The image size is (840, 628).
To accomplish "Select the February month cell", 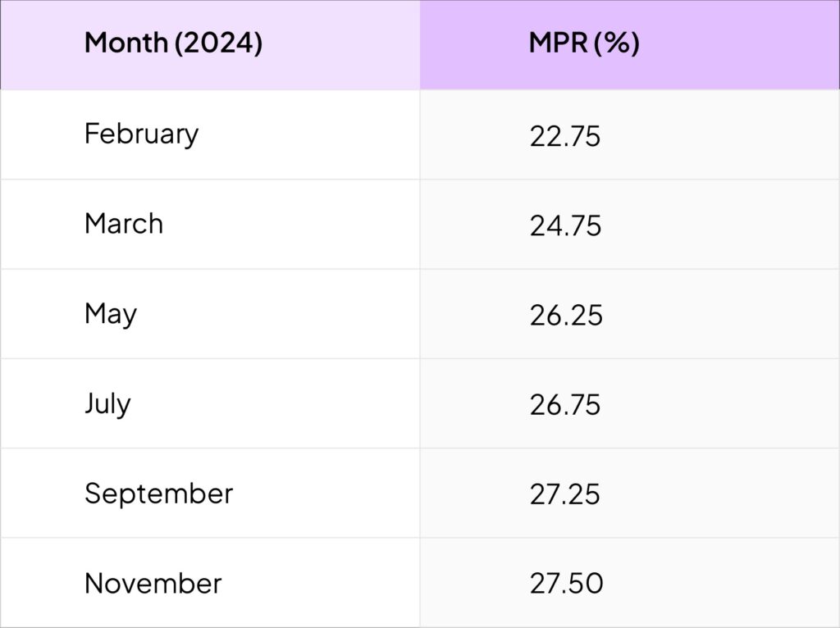I will coord(141,134).
